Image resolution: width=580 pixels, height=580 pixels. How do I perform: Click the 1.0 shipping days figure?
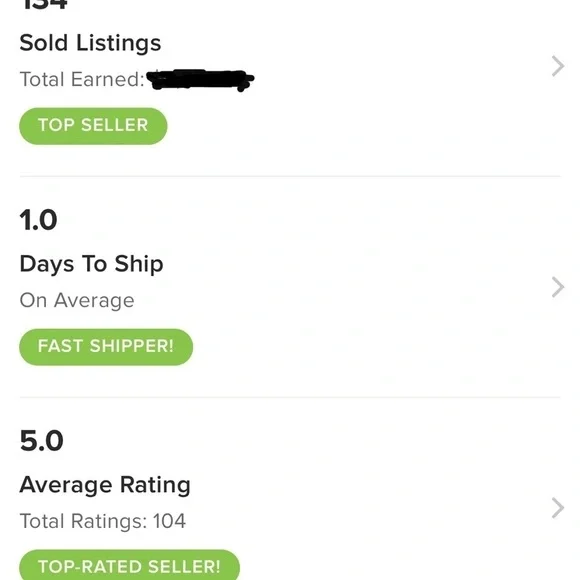(38, 220)
